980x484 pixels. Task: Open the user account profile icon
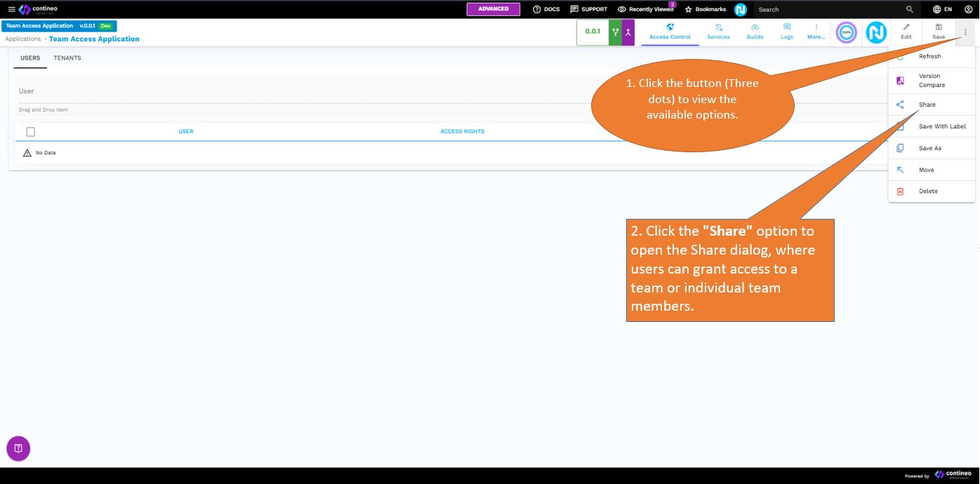coord(968,9)
